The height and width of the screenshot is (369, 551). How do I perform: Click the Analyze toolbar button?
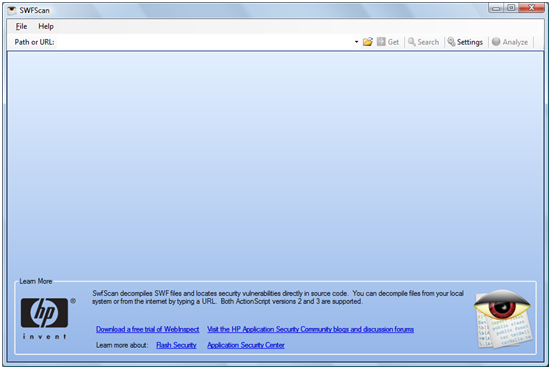coord(510,42)
